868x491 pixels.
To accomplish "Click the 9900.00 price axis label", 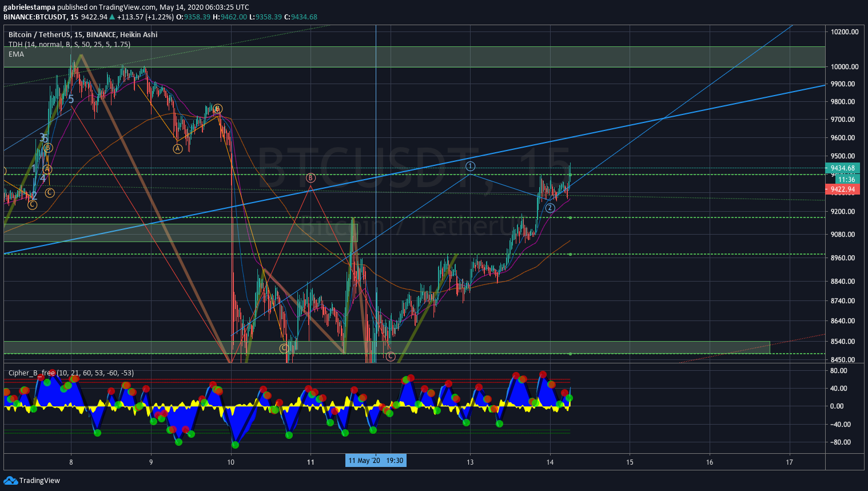I will pyautogui.click(x=843, y=84).
